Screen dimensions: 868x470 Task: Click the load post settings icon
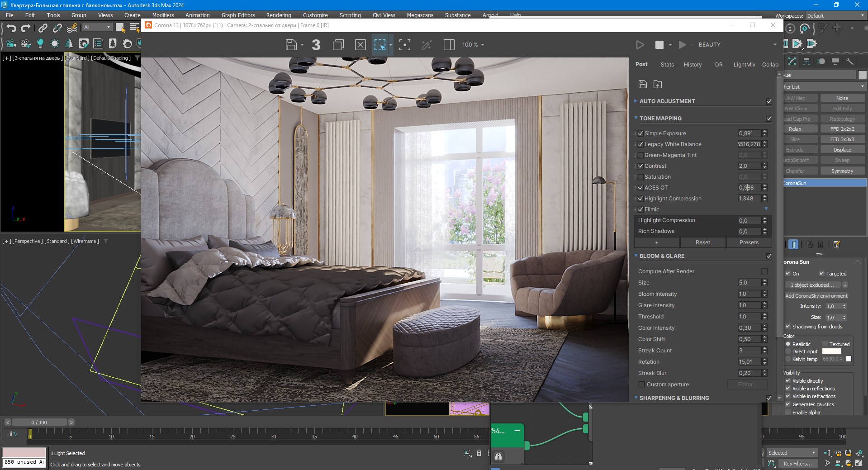658,84
